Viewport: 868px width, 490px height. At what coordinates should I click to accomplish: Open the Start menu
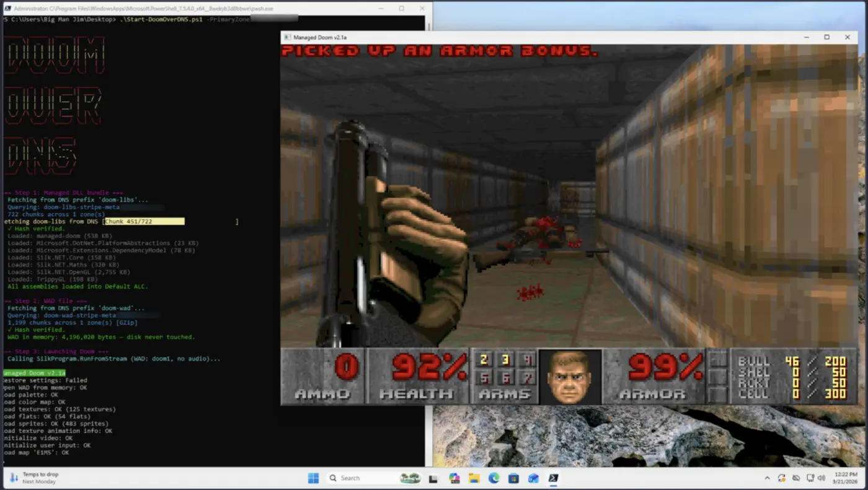pos(313,478)
